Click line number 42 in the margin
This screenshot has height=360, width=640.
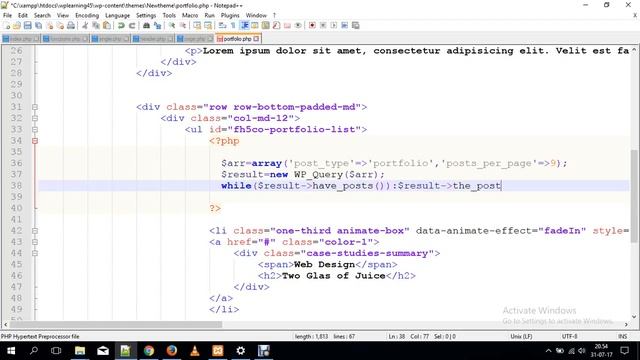point(16,231)
